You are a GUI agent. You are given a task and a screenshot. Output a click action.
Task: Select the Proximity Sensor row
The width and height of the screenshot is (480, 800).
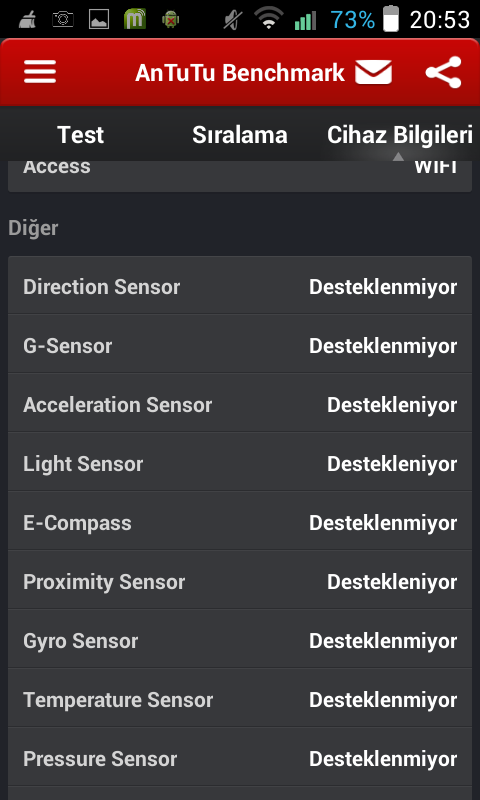(240, 582)
